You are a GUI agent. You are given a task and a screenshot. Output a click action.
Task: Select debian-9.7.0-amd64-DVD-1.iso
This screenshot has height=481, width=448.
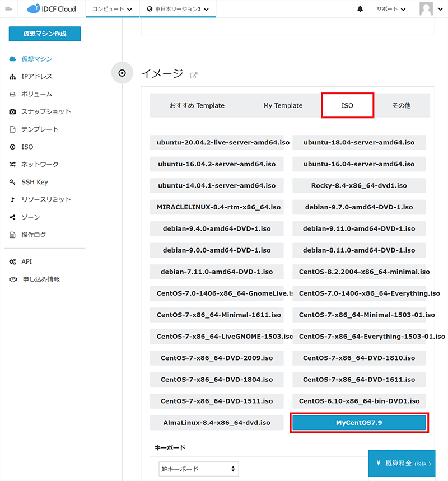(359, 207)
